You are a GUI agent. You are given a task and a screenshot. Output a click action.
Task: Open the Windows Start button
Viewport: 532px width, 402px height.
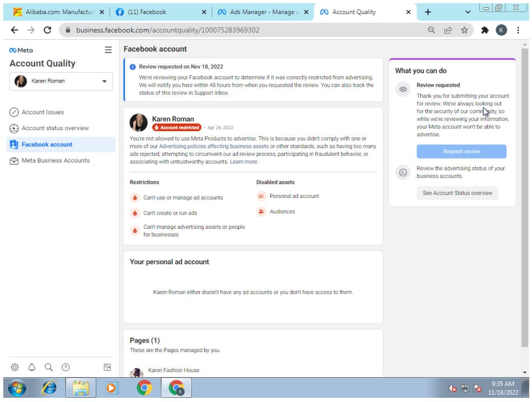[x=17, y=388]
